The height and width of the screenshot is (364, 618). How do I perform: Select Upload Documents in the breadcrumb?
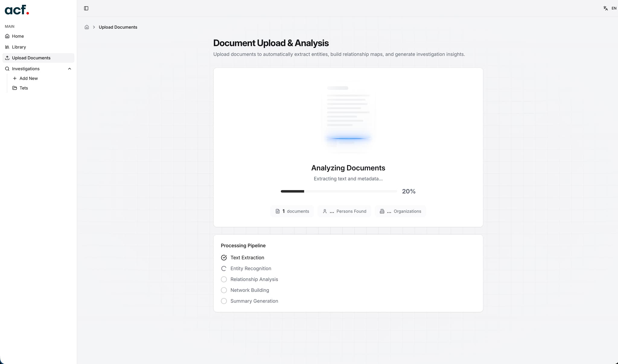tap(118, 27)
